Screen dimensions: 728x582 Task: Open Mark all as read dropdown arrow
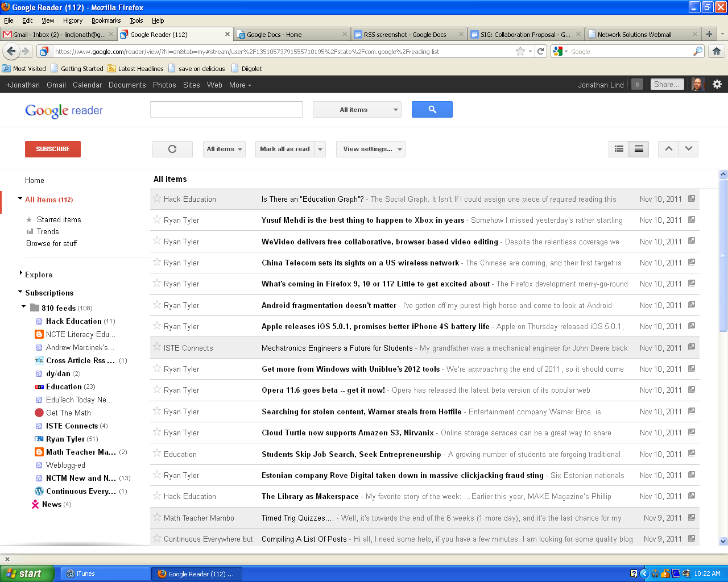click(x=320, y=149)
